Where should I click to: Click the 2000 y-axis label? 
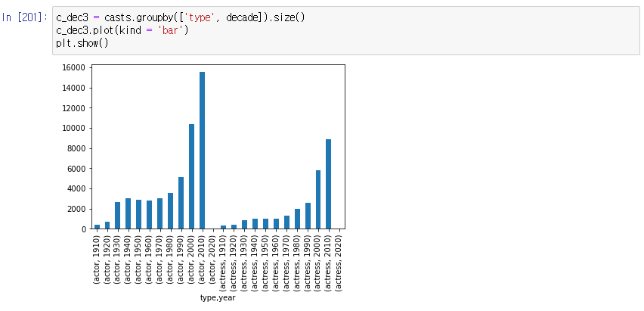(x=76, y=209)
